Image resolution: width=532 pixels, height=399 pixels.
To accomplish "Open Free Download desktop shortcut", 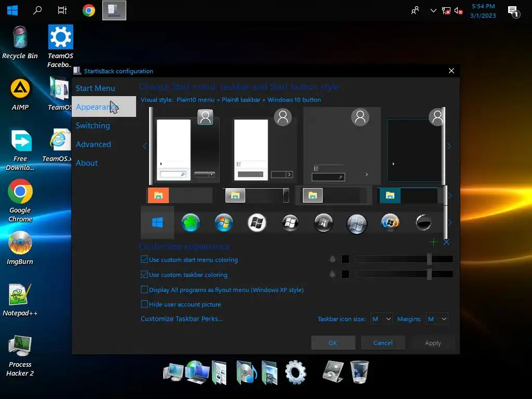I will pos(20,150).
